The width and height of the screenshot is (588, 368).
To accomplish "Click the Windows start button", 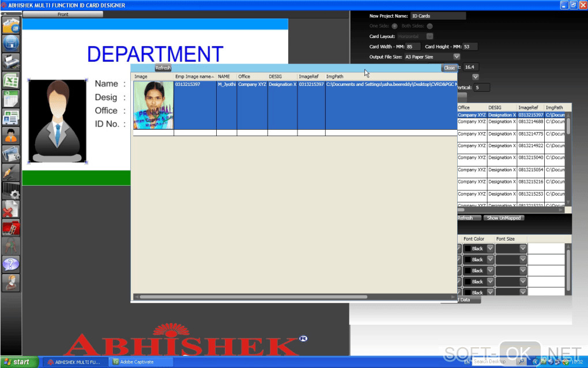I will coord(19,362).
